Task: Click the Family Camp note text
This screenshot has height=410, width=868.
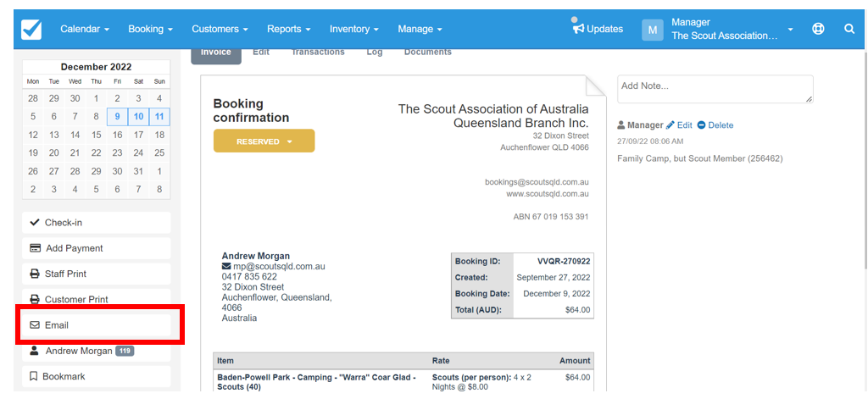Action: (x=699, y=158)
